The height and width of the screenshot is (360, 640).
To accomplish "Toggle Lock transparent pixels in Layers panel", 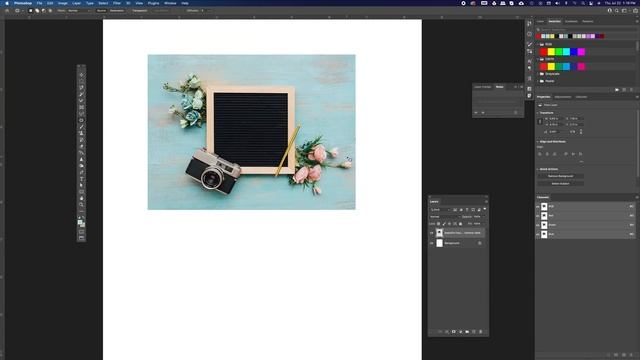I will (x=439, y=224).
